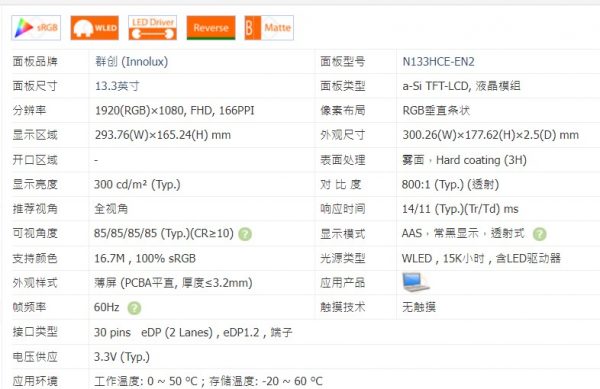
Task: Click the sRGB color gamut badge
Action: point(36,28)
